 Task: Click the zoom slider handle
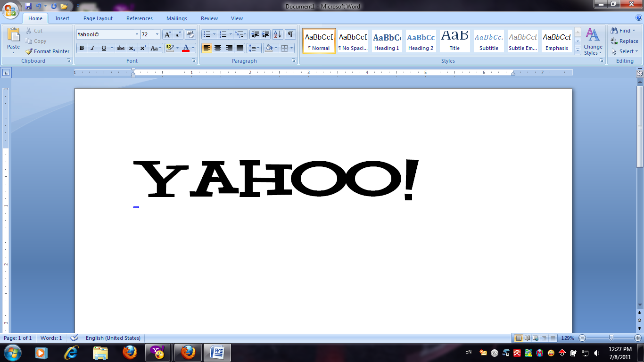tap(611, 338)
